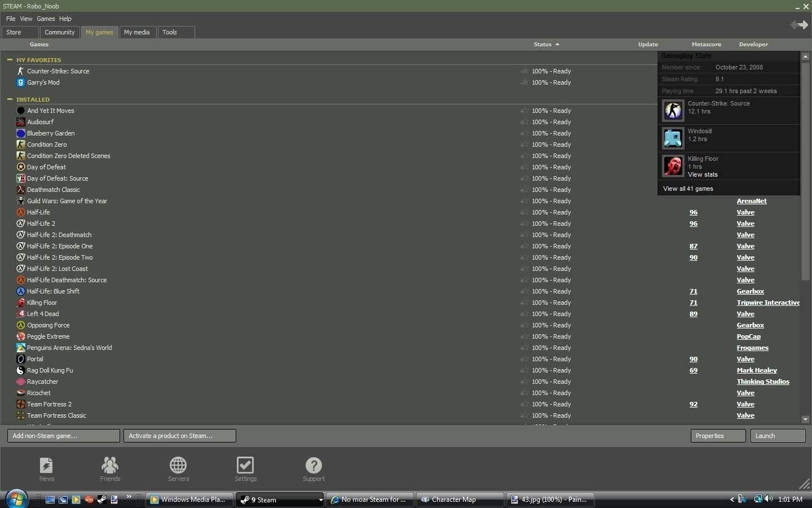Toggle favorite star for Killing Floor
Screen dimensions: 812x508
[524, 303]
